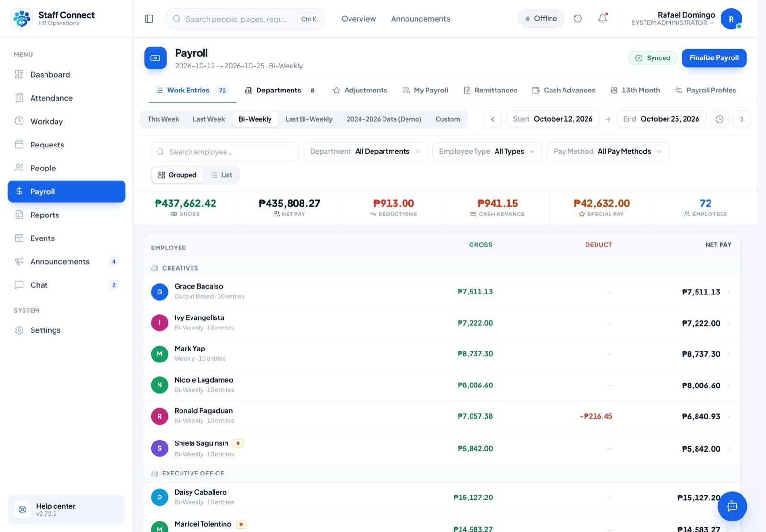The height and width of the screenshot is (532, 766).
Task: Open the notifications bell
Action: (x=603, y=19)
